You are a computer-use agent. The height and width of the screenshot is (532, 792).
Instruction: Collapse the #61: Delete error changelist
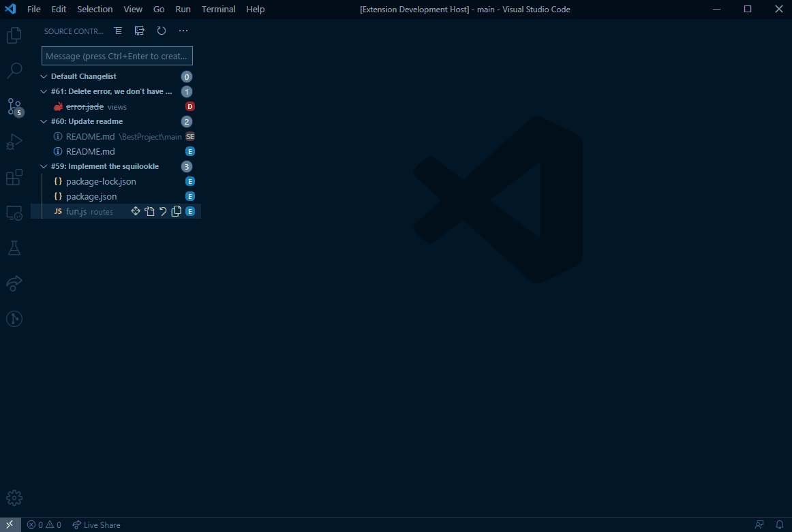[x=44, y=92]
